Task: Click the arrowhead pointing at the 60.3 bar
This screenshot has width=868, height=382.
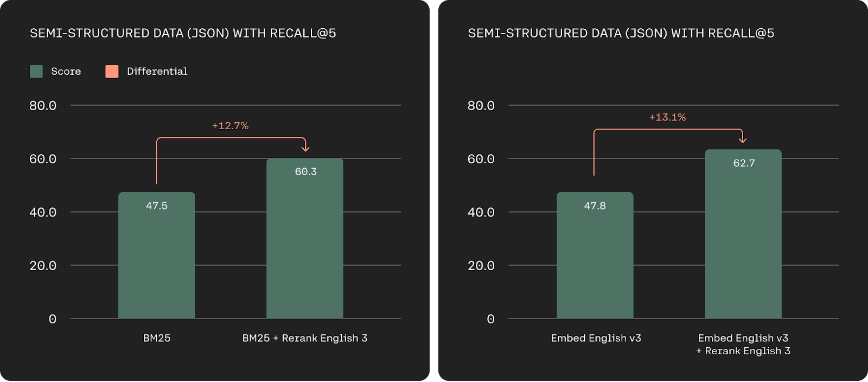Action: click(x=305, y=148)
